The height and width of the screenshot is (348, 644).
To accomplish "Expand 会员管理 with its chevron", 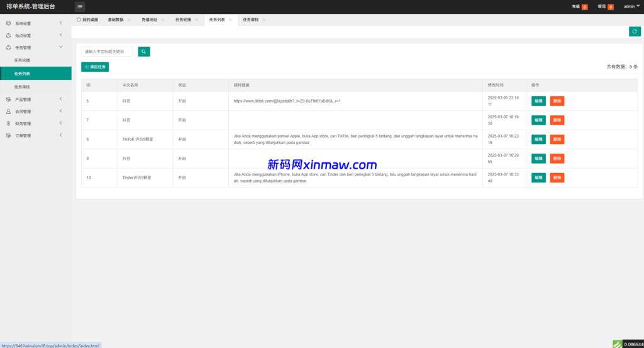I will pos(61,111).
